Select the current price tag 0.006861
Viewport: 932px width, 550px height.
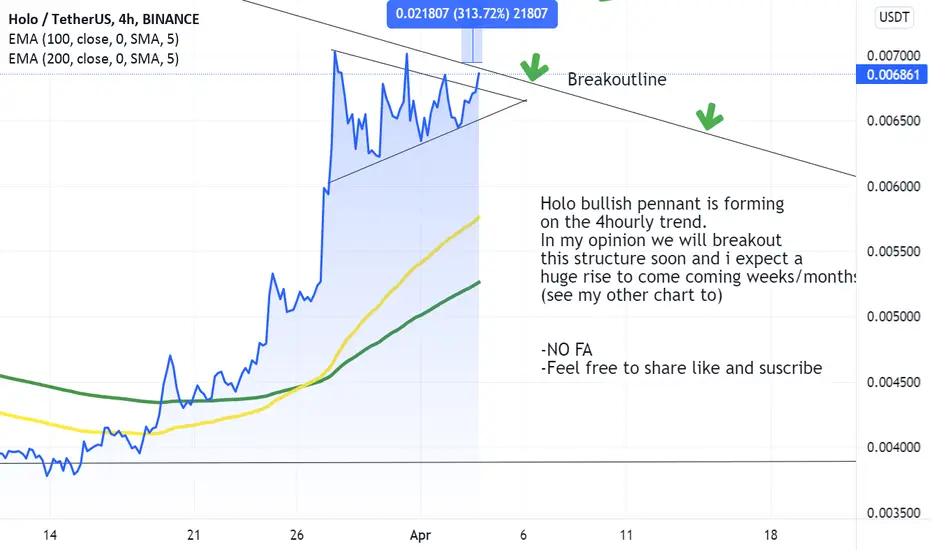(892, 75)
